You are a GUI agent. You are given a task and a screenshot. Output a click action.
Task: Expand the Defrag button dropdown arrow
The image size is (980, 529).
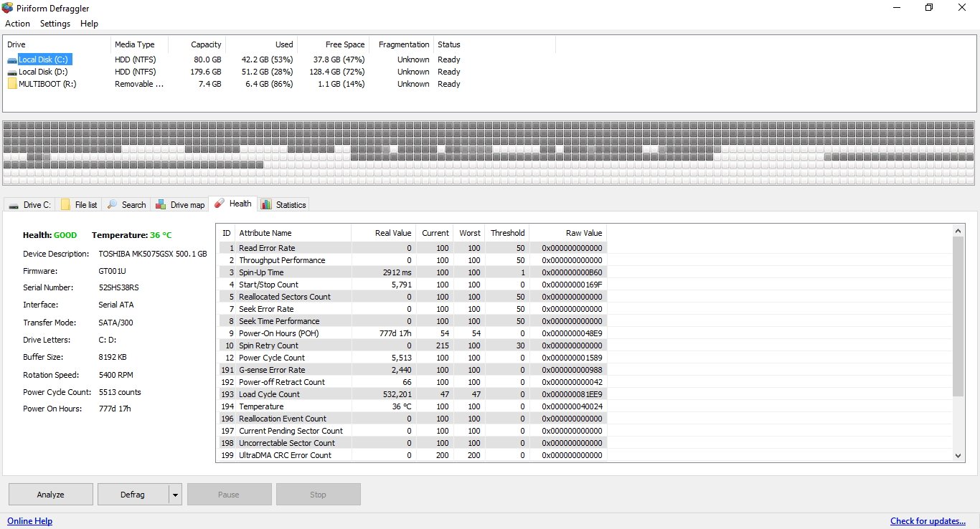tap(175, 495)
